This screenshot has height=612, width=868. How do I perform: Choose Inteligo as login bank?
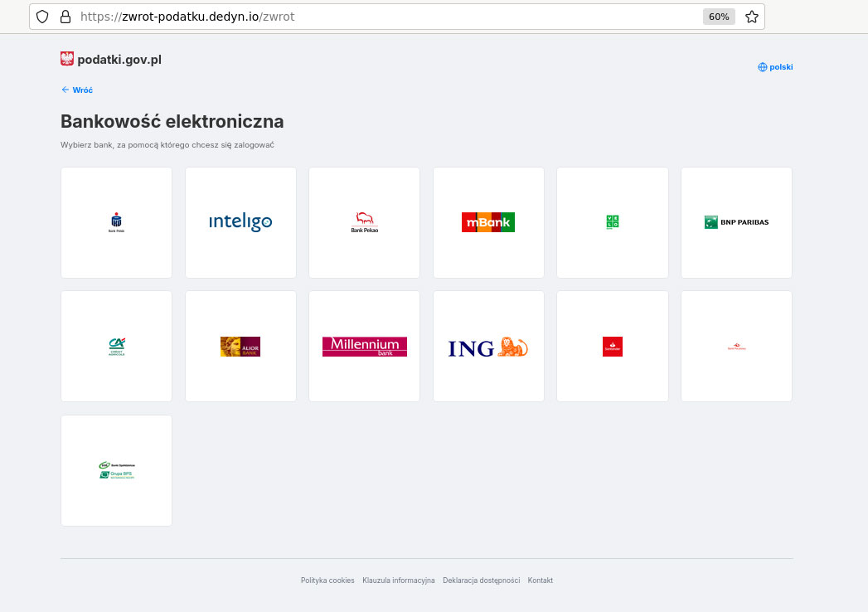[x=240, y=222]
